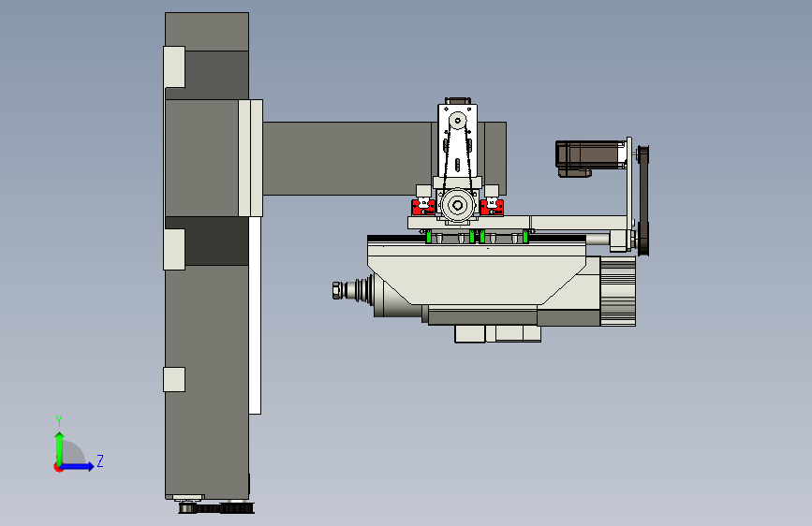Select the timing pulley at the column base

[x=216, y=508]
